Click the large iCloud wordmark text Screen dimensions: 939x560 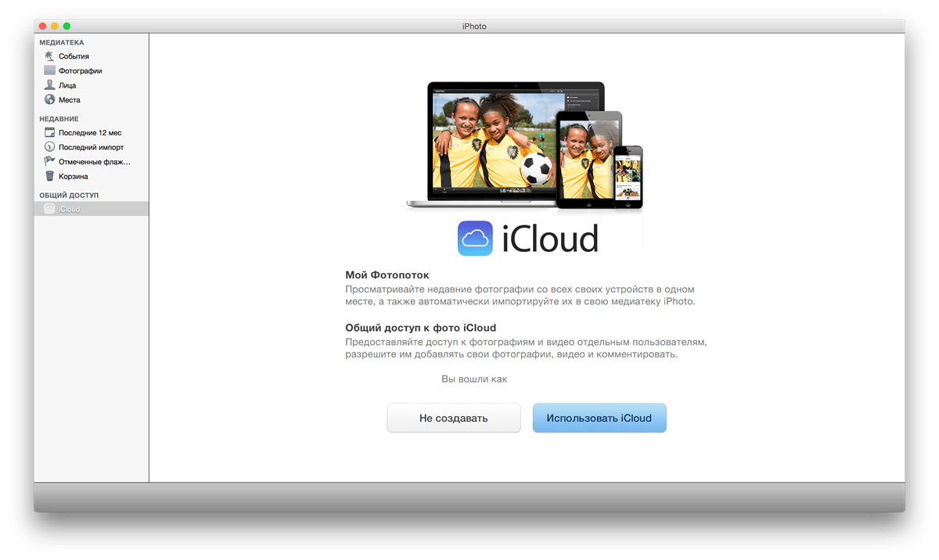549,239
